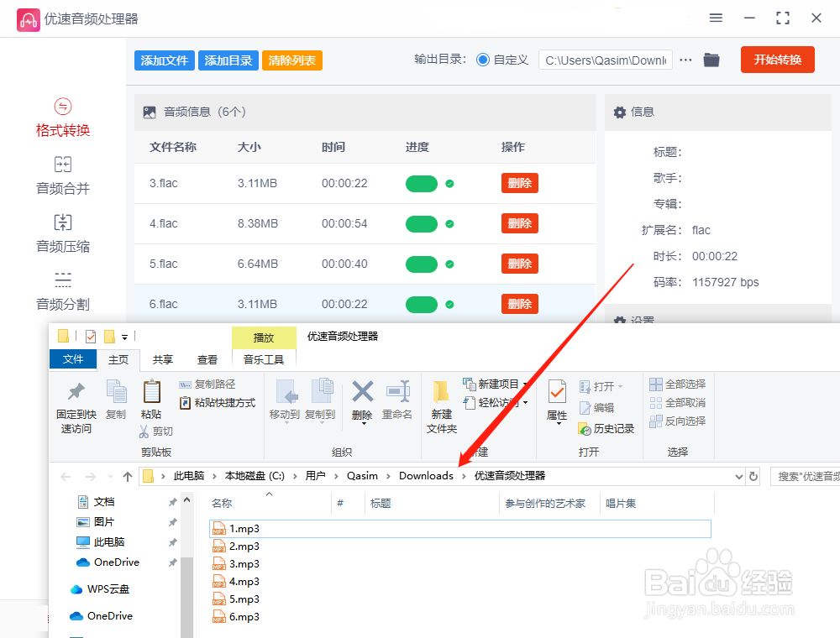Screen dimensions: 840x638
Task: Click 反向选择 in the Explorer ribbon
Action: [x=678, y=421]
